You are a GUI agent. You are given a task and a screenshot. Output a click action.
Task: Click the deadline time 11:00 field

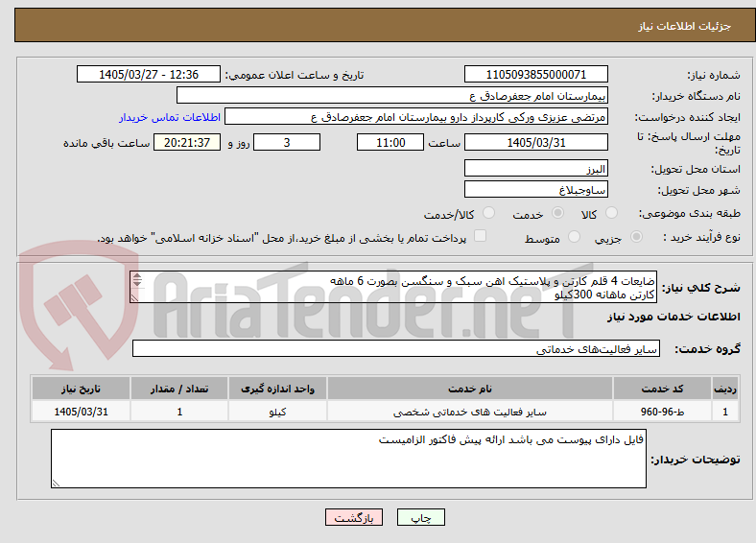[390, 142]
